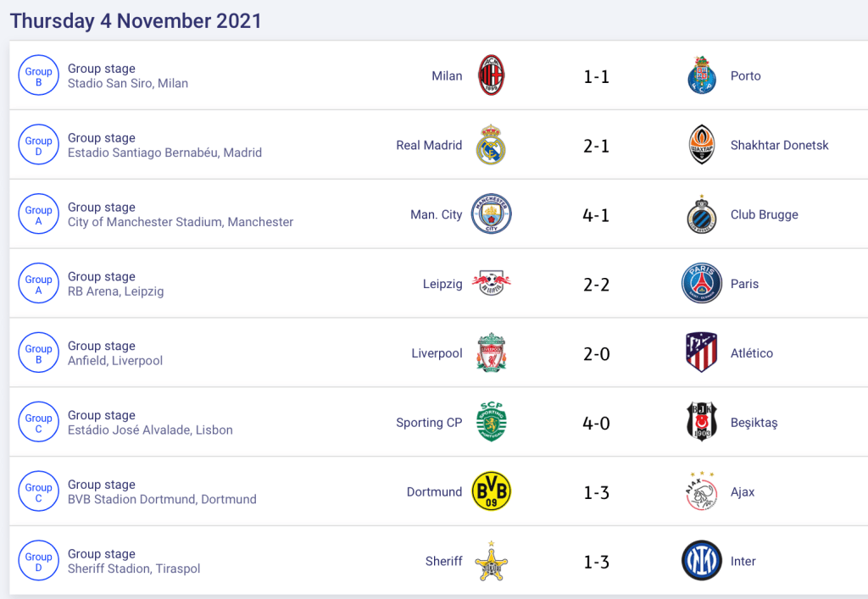This screenshot has width=868, height=599.
Task: Open the Milan vs Porto 1-1 score
Action: tap(597, 76)
